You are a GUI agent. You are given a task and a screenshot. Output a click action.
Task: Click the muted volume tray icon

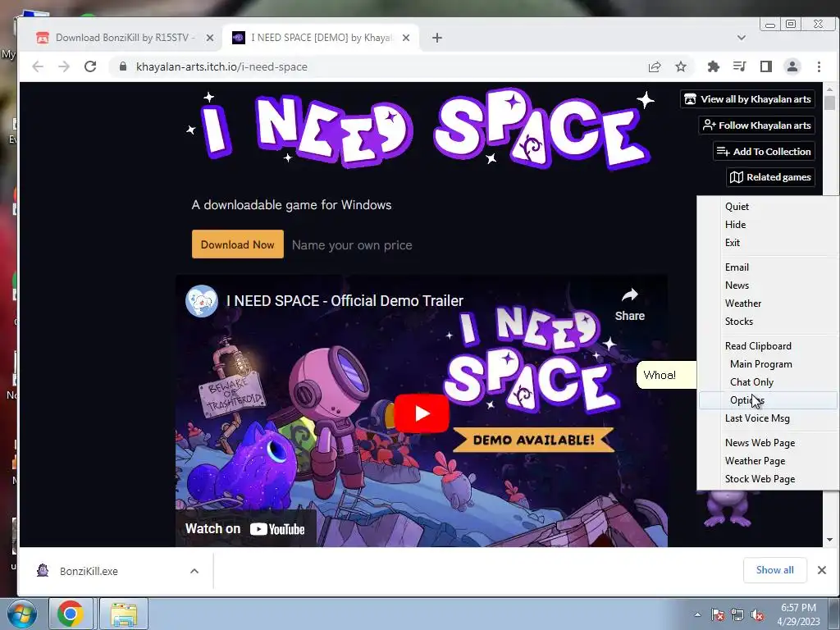(757, 614)
